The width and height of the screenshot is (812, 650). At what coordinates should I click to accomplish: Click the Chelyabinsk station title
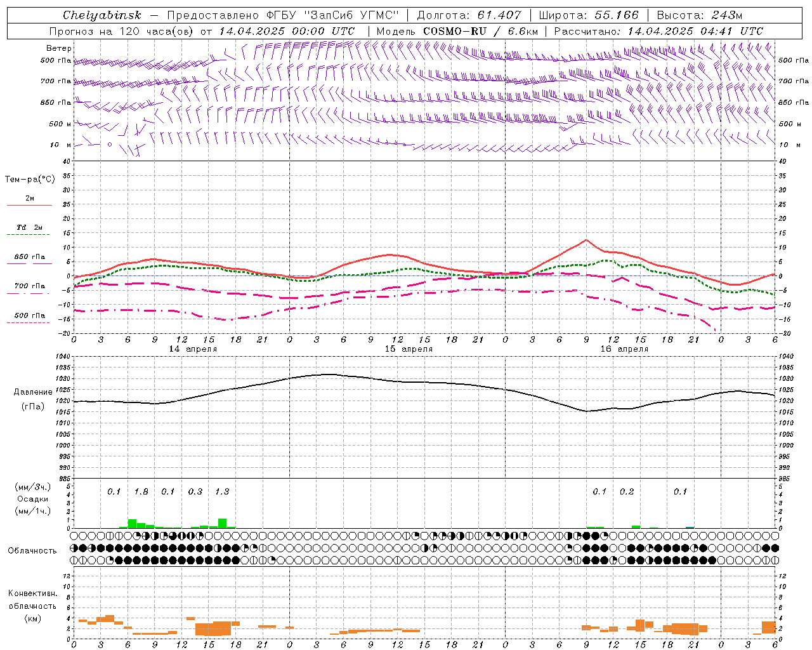(x=102, y=15)
